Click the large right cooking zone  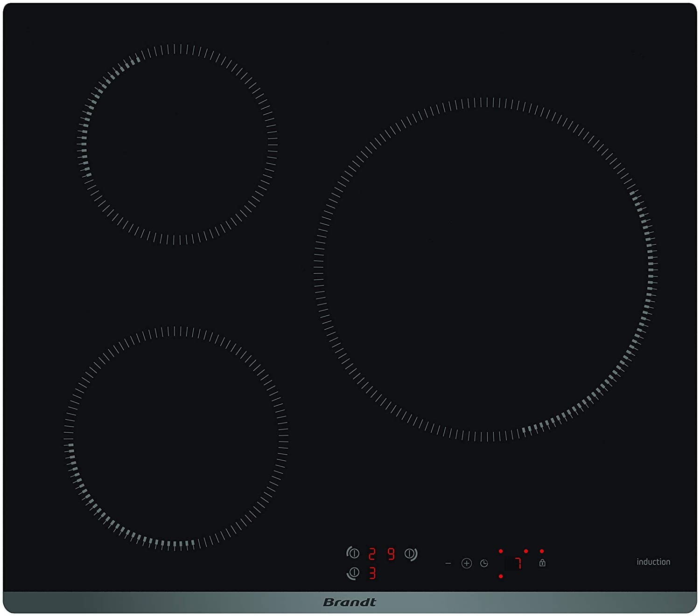click(485, 270)
